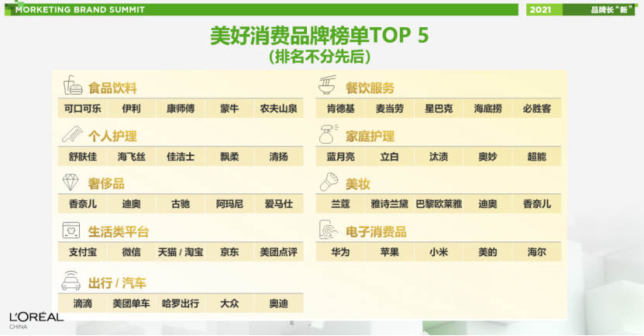
Task: Select the 古驰 cell
Action: 181,204
